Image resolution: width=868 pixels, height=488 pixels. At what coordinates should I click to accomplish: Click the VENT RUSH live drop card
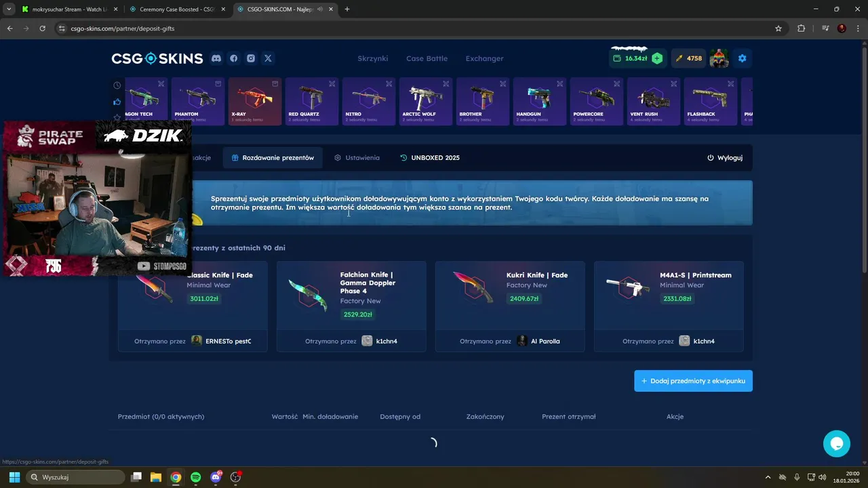tap(654, 102)
